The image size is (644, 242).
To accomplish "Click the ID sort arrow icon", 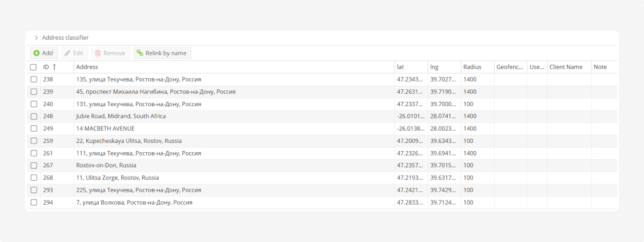I will pos(54,67).
